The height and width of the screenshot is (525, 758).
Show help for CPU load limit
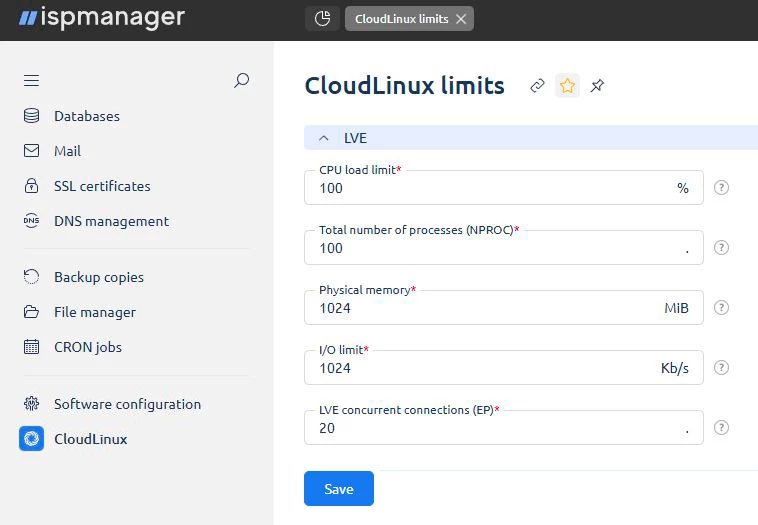point(721,188)
